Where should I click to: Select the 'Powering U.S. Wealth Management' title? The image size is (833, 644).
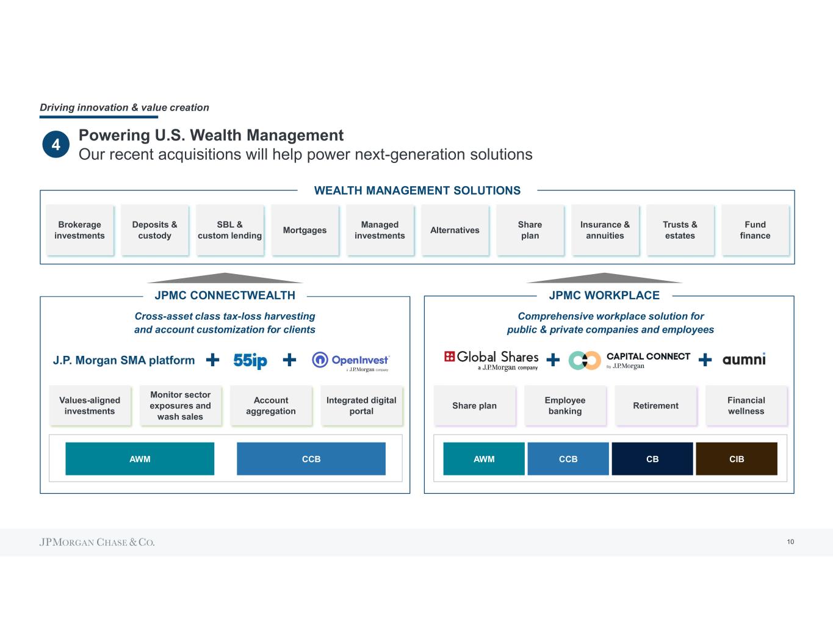point(211,135)
